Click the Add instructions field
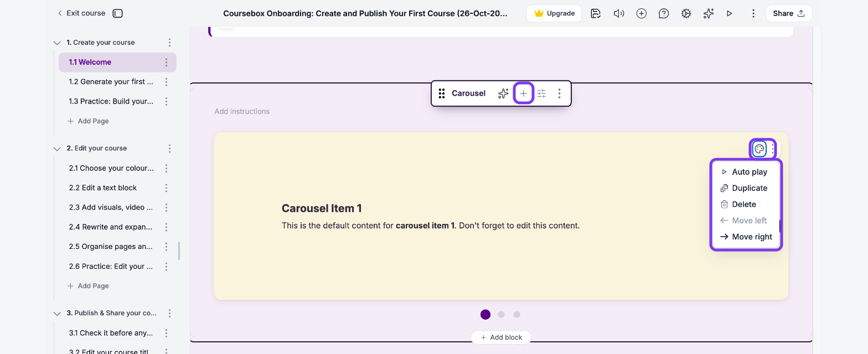This screenshot has height=354, width=868. coord(242,112)
